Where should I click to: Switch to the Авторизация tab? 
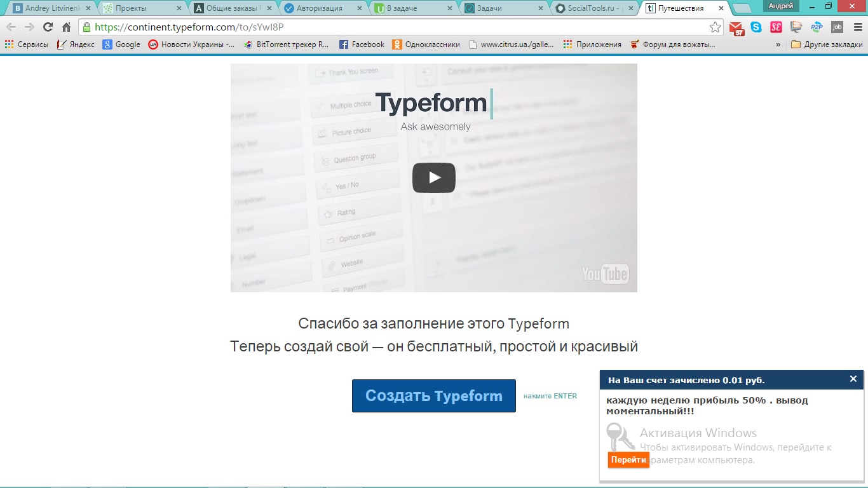(x=323, y=8)
